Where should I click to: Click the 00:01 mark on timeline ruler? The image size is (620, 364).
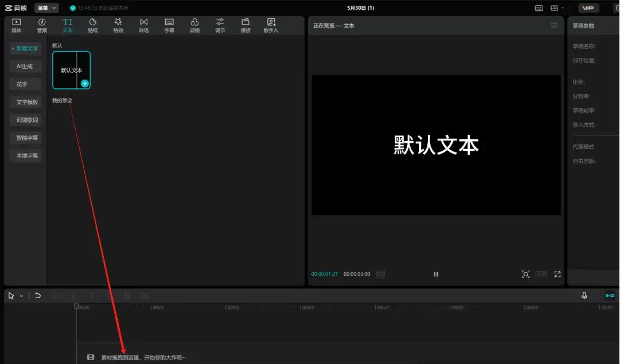click(x=158, y=307)
